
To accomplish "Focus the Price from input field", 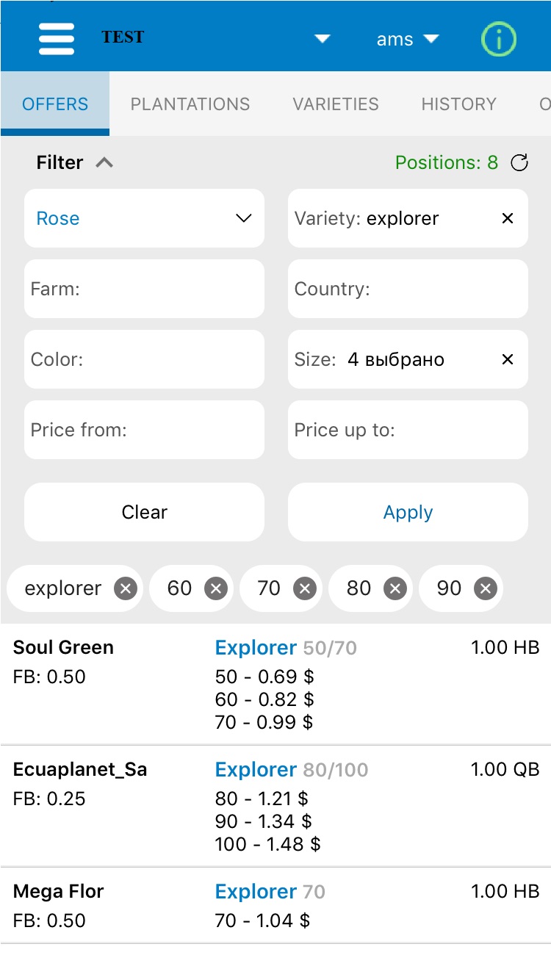I will pyautogui.click(x=144, y=430).
